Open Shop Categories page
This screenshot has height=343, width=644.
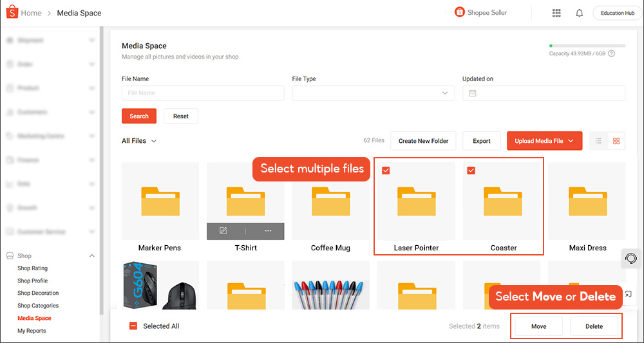[x=38, y=306]
